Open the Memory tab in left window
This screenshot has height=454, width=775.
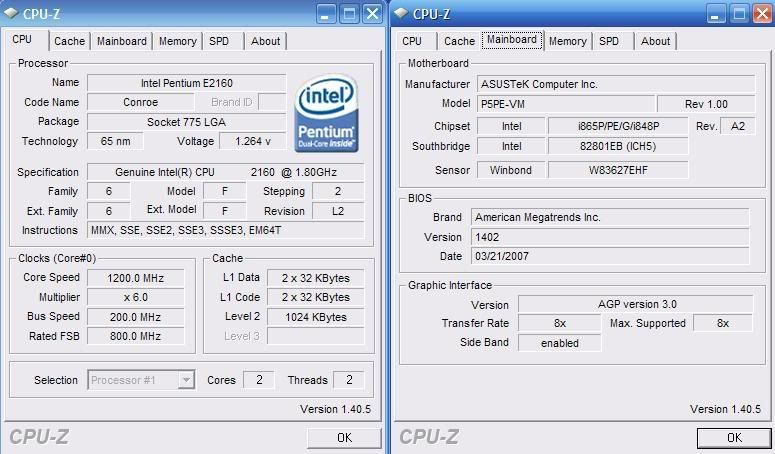(177, 41)
